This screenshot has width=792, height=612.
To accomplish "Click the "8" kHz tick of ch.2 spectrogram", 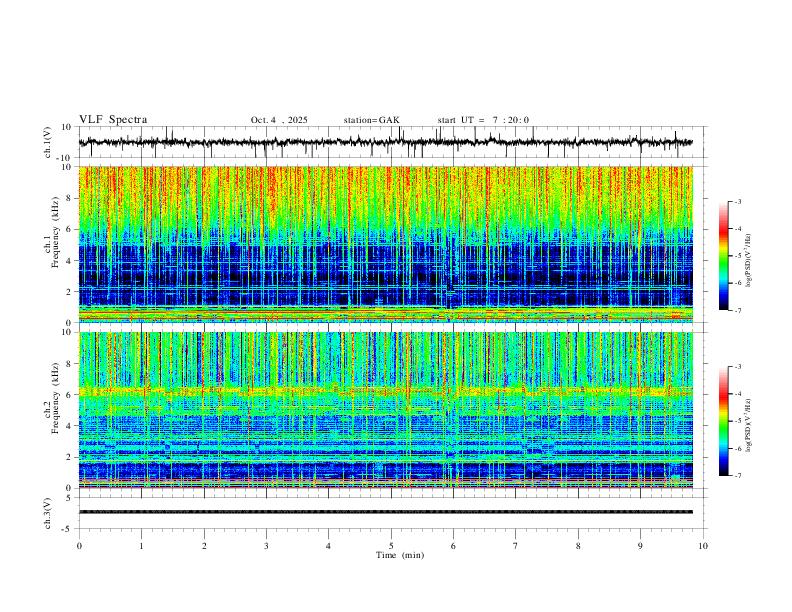I will [69, 364].
